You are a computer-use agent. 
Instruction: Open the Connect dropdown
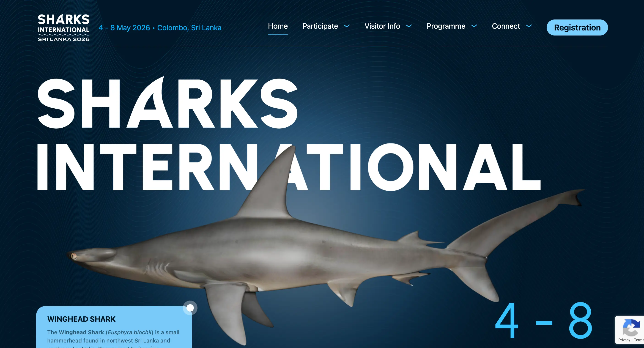tap(529, 26)
